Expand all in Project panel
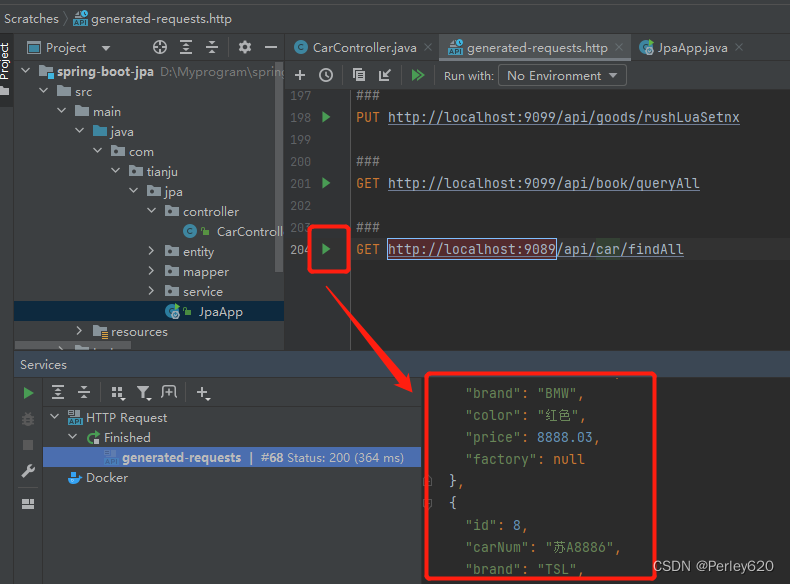790x584 pixels. (x=186, y=47)
